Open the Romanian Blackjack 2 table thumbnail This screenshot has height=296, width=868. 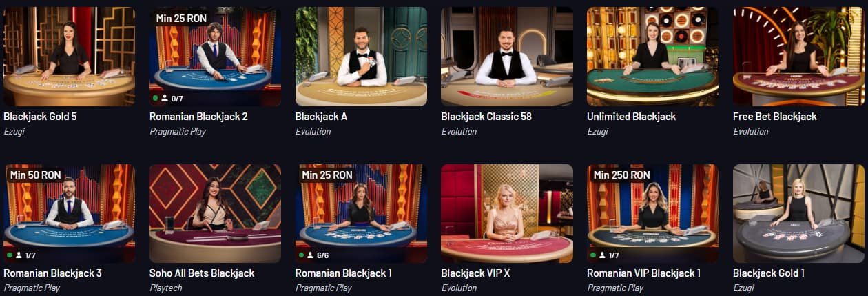coord(215,57)
